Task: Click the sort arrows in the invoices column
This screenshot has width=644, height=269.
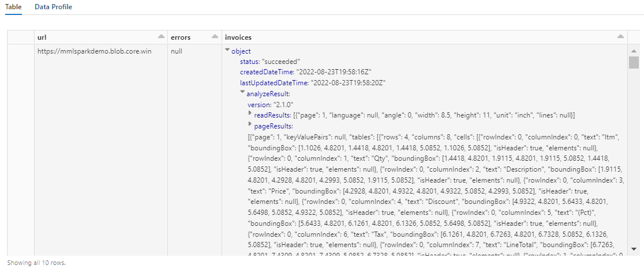Action: pyautogui.click(x=621, y=37)
